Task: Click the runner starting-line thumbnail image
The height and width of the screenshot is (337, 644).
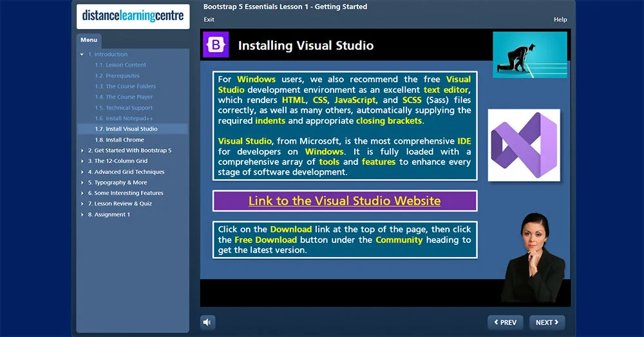Action: 529,55
